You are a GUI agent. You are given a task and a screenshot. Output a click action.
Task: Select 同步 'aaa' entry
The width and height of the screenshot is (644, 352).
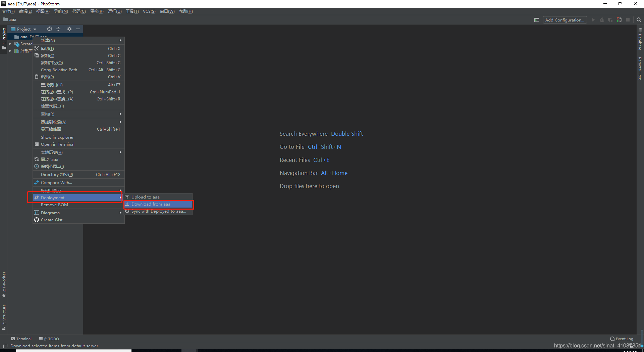tap(78, 160)
